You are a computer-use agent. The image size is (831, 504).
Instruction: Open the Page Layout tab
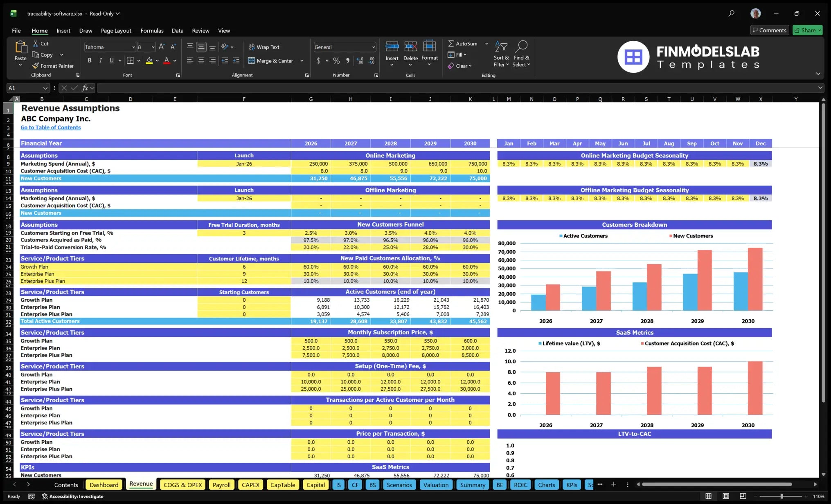pyautogui.click(x=116, y=31)
